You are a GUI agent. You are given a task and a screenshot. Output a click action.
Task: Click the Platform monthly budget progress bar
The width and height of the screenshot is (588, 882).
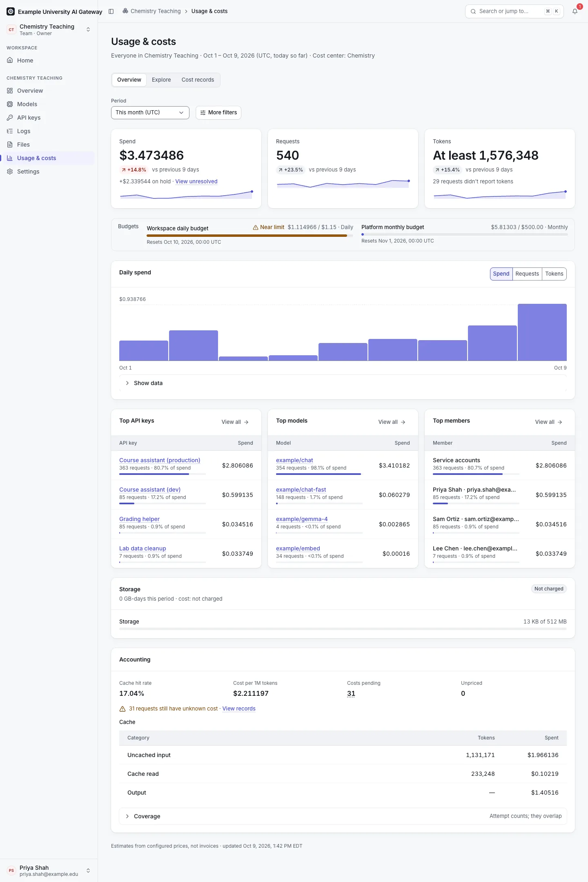coord(465,234)
